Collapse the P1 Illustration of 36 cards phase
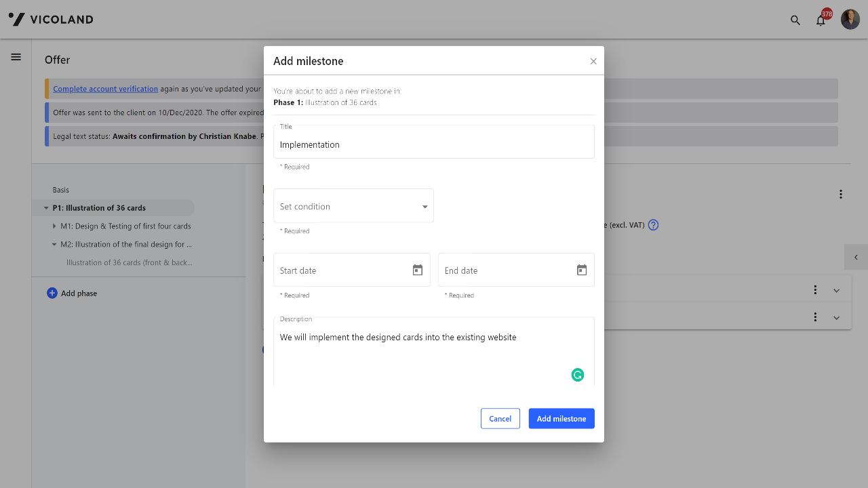This screenshot has height=488, width=868. click(46, 208)
